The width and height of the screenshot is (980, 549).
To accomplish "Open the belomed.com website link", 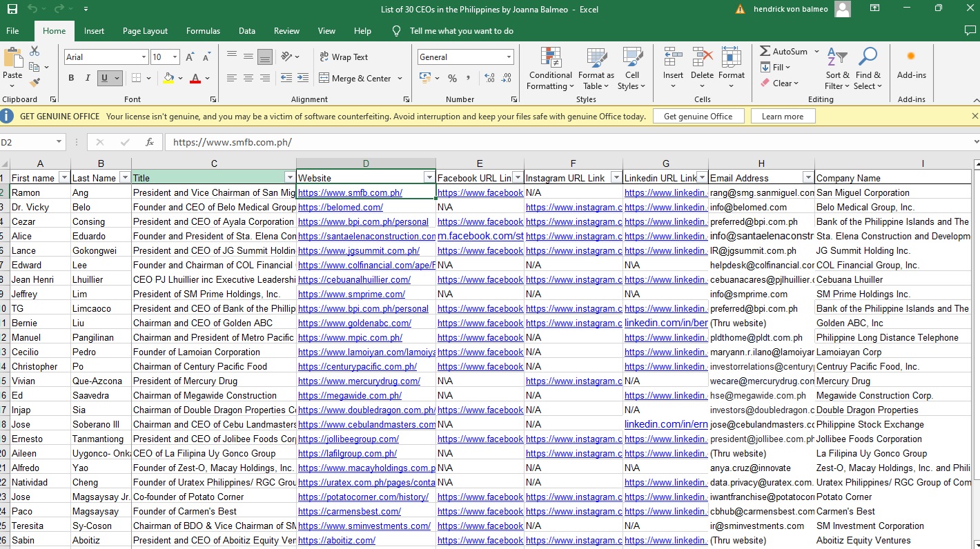I will coord(340,207).
